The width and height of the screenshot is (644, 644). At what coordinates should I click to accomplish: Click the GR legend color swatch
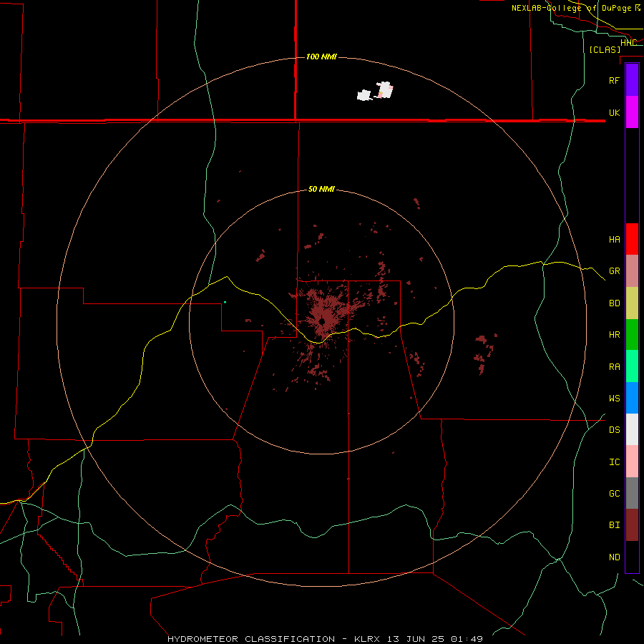click(632, 271)
